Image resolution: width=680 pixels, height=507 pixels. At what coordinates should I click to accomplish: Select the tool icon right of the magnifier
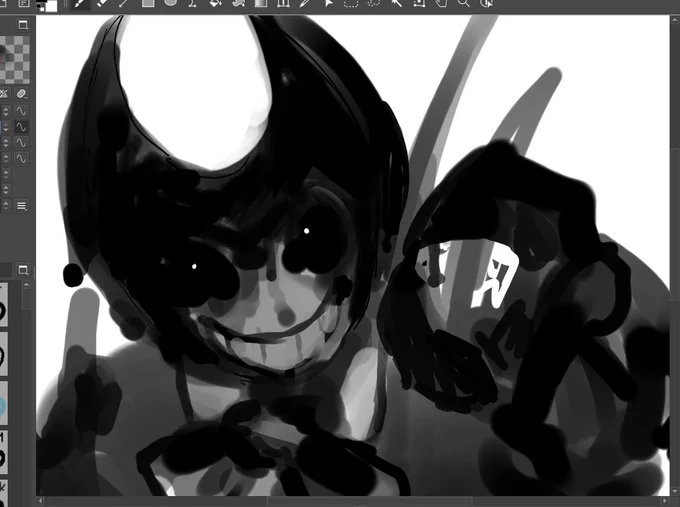[x=486, y=3]
